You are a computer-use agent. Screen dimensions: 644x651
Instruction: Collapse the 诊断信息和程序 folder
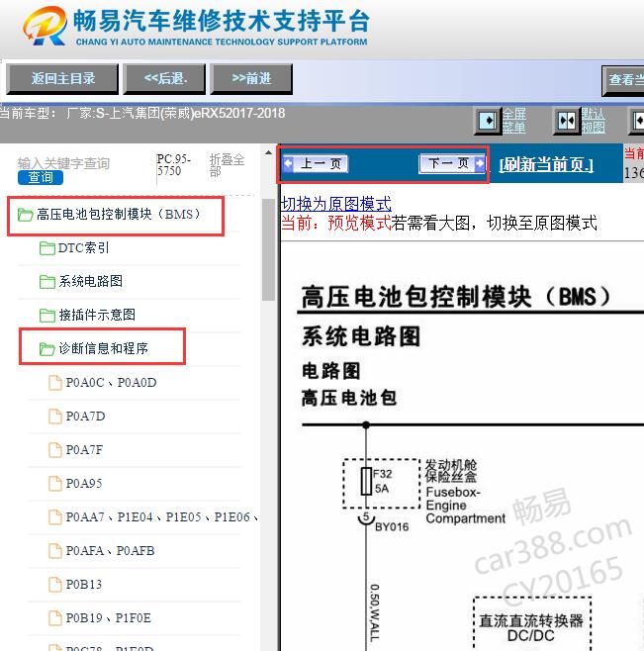click(104, 348)
